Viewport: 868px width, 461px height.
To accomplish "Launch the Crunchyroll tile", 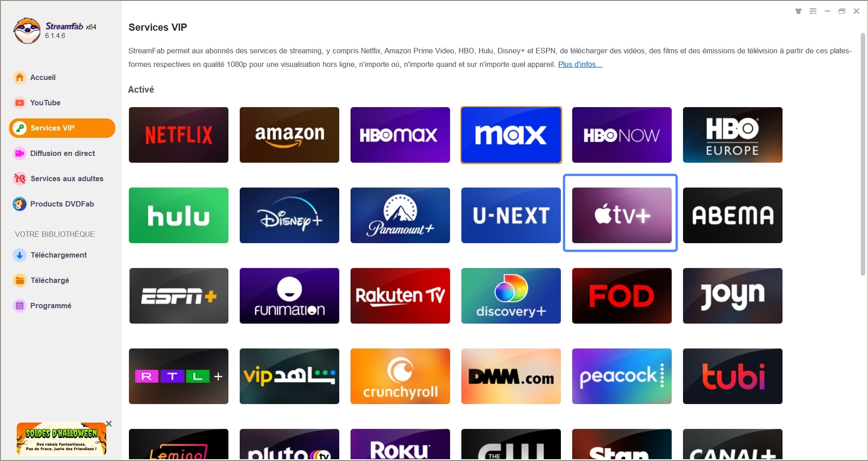I will pos(400,376).
